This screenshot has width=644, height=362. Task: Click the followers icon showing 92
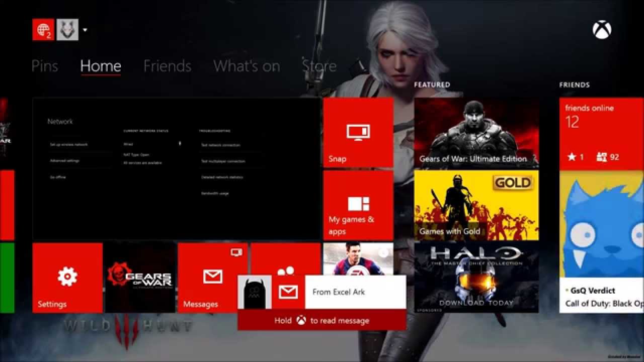click(x=607, y=157)
